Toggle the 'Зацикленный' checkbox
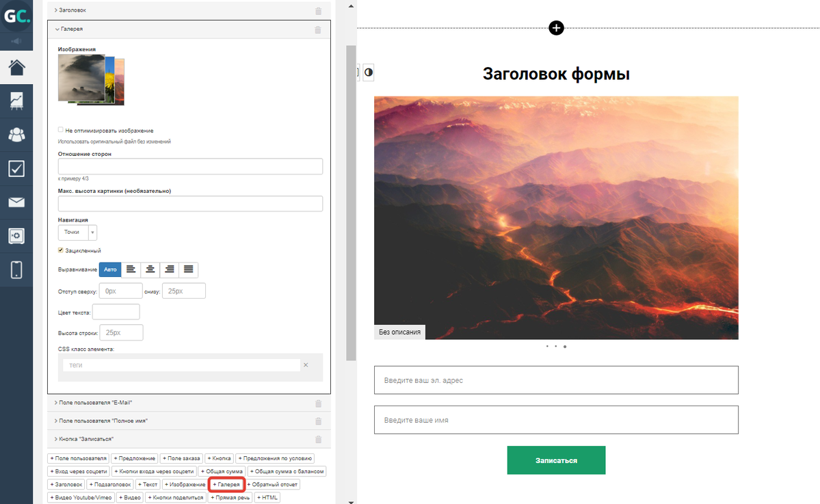This screenshot has height=504, width=820. pyautogui.click(x=62, y=251)
